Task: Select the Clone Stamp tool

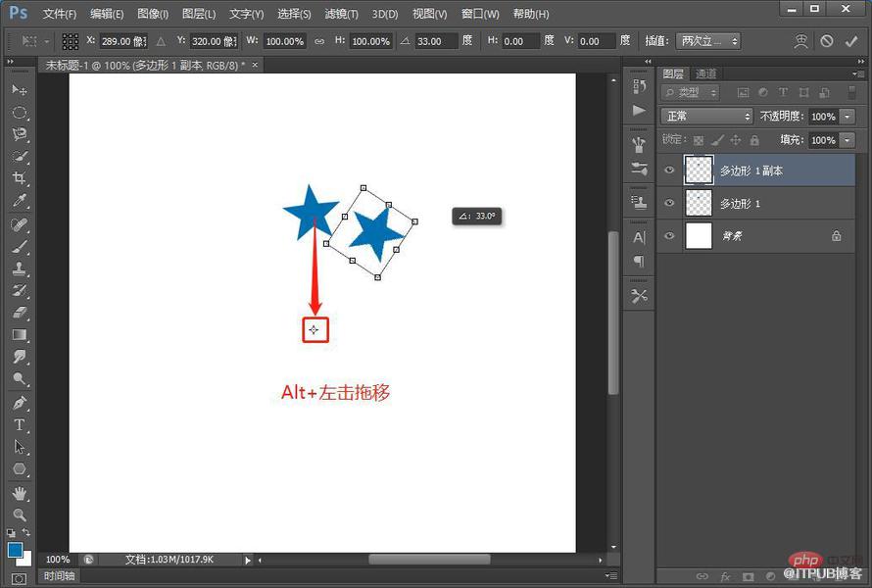Action: (19, 269)
